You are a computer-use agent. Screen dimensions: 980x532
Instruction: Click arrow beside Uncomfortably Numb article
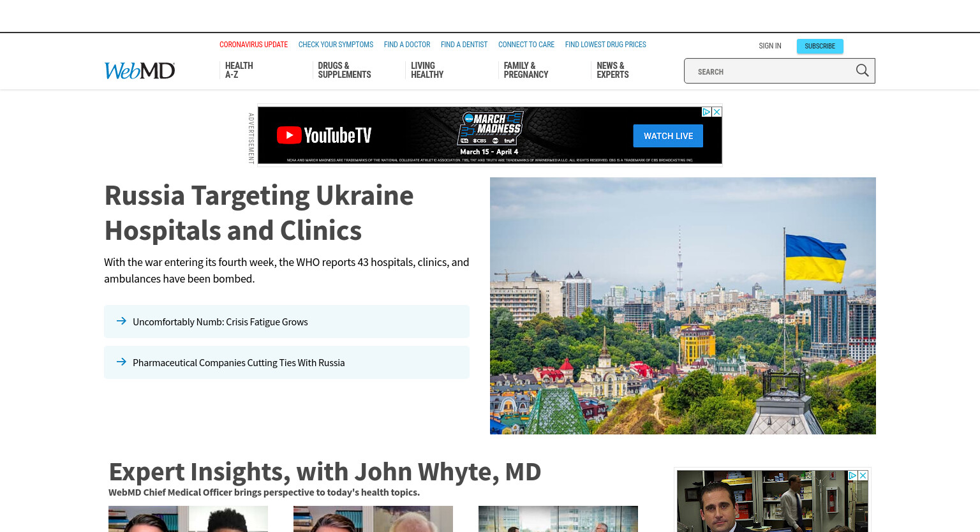pos(121,321)
